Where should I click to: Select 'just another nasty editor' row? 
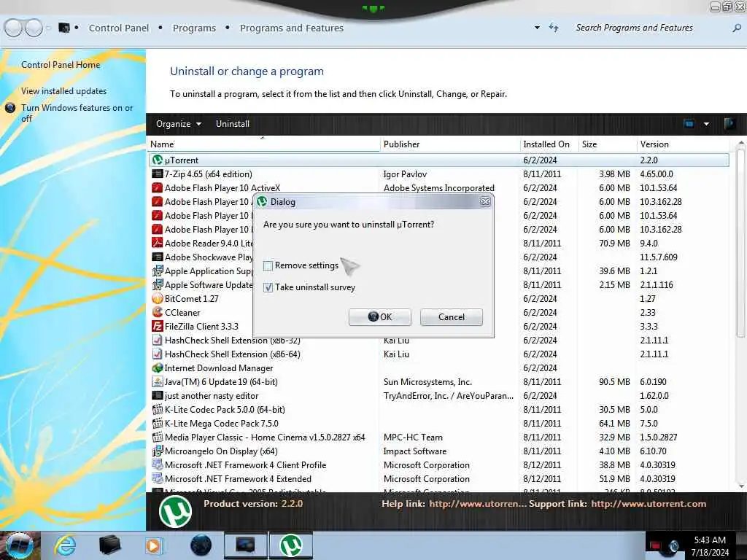[x=438, y=396]
